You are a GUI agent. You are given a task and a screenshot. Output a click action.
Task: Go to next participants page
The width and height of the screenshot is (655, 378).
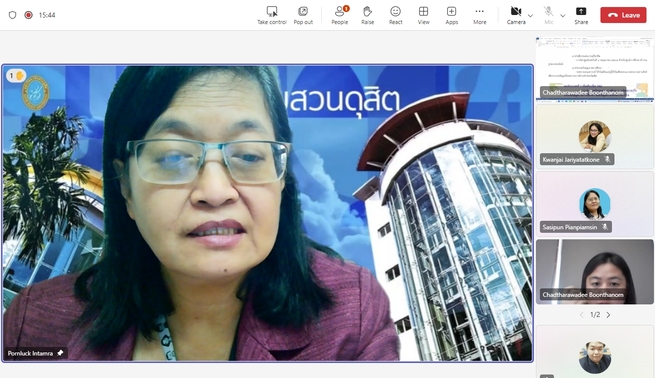pos(609,315)
